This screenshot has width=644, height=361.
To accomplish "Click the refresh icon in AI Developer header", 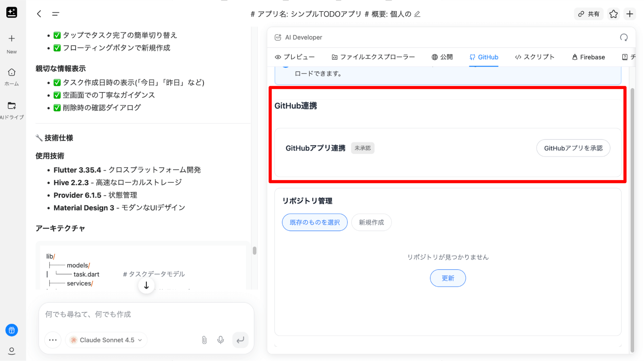I will [x=624, y=37].
